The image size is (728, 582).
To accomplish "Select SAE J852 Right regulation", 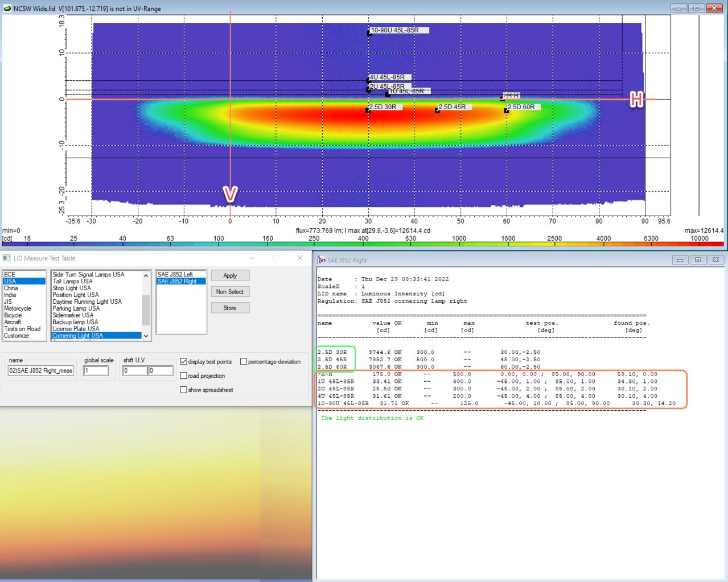I will pos(181,281).
